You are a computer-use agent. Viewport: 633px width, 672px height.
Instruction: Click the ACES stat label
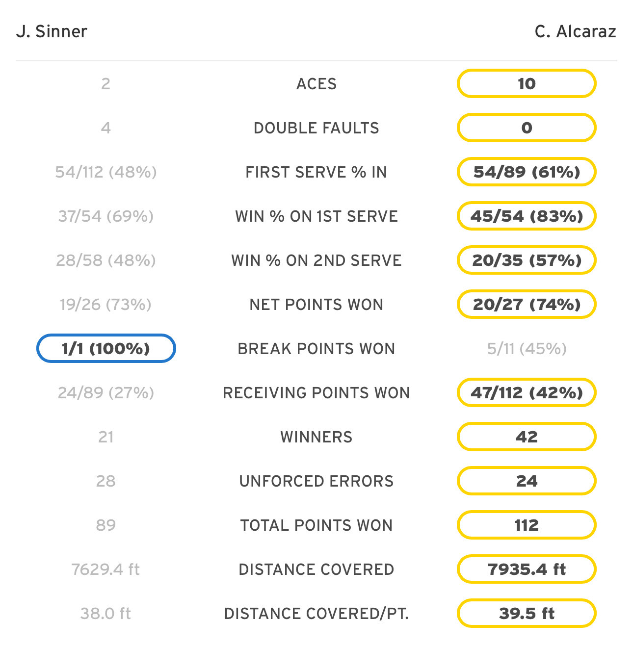coord(316,84)
